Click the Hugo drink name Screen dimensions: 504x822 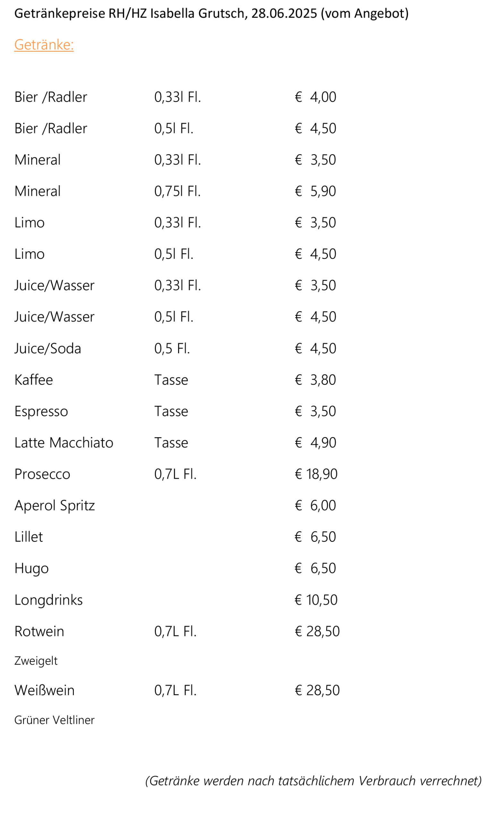32,569
